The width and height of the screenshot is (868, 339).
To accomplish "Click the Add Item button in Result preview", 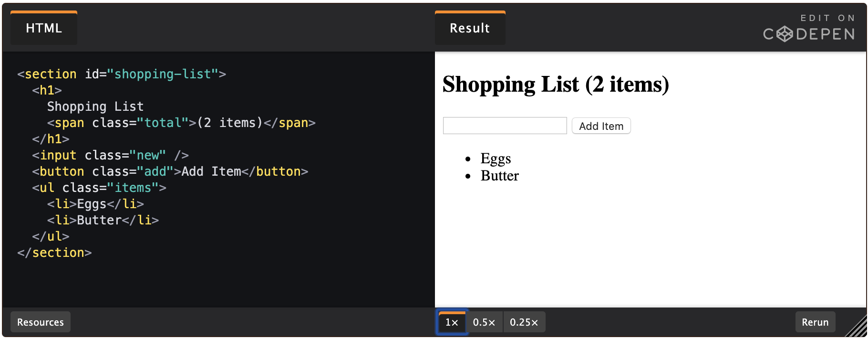I will [x=601, y=126].
